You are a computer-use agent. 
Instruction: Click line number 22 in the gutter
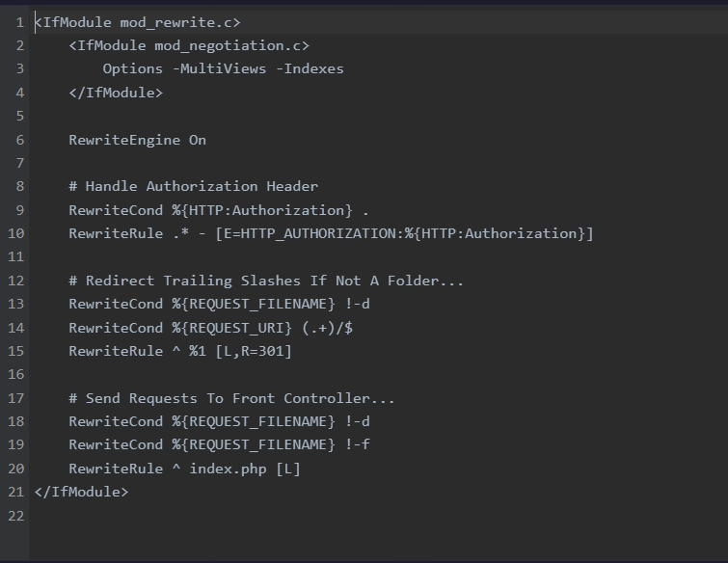15,516
